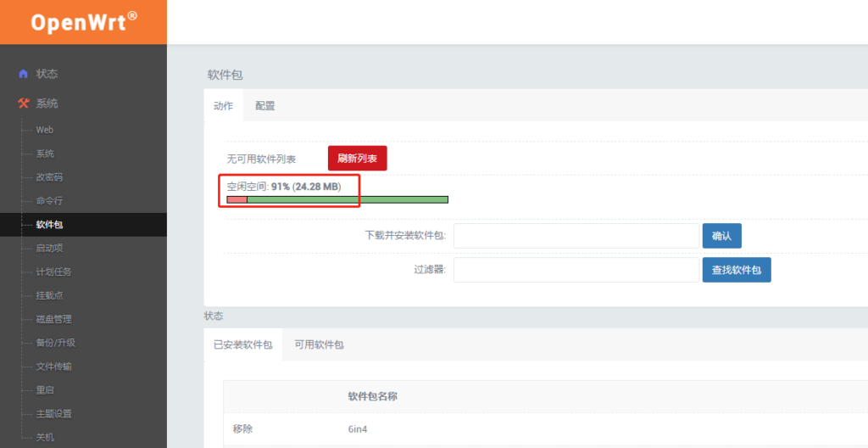Expand the 状态 sidebar menu

[x=47, y=74]
